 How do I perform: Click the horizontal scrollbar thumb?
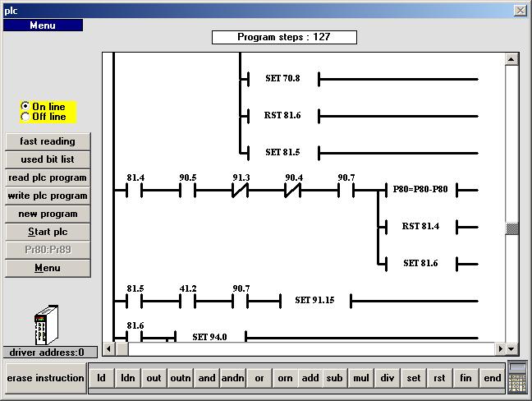pos(122,348)
